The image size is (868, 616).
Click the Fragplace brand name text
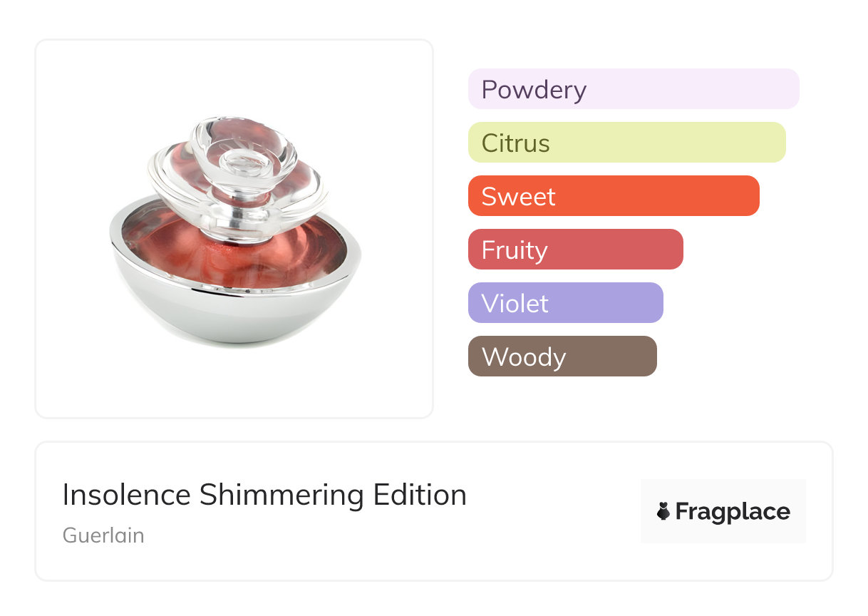733,512
